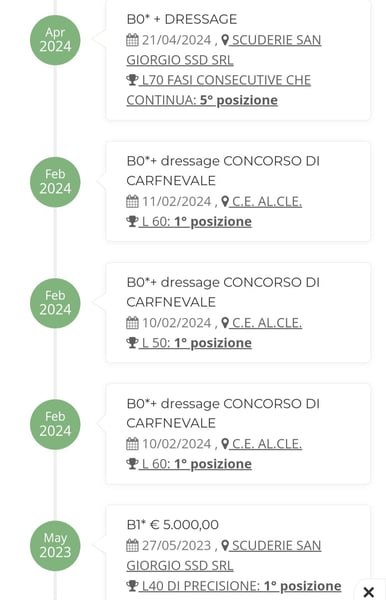
Task: Open L40 DI PRECISIONE 1° posizione result
Action: (x=240, y=585)
